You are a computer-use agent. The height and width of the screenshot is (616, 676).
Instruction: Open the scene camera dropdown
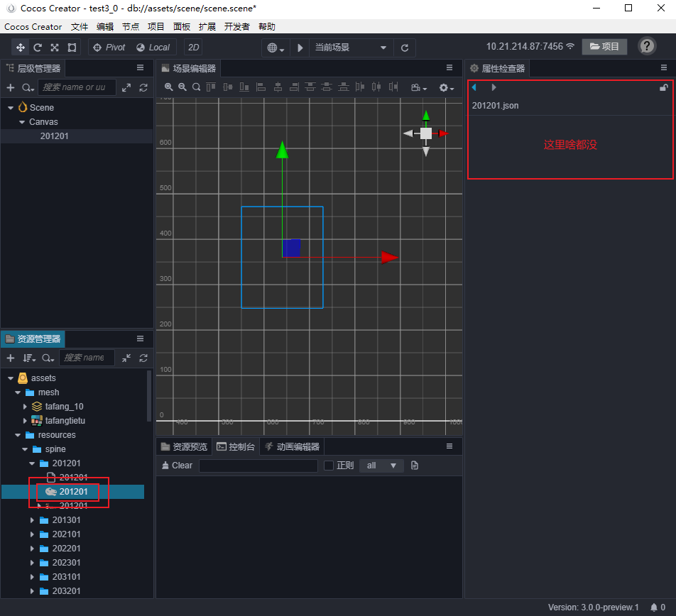coord(419,87)
